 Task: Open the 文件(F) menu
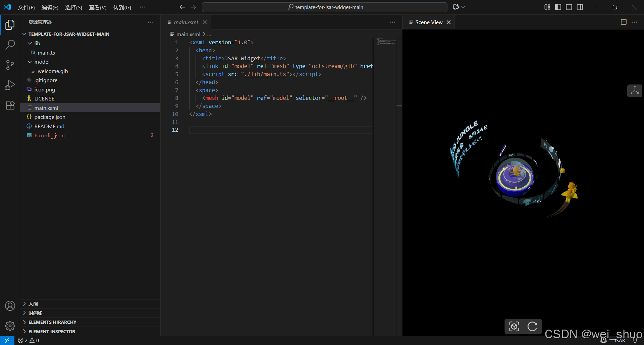26,7
